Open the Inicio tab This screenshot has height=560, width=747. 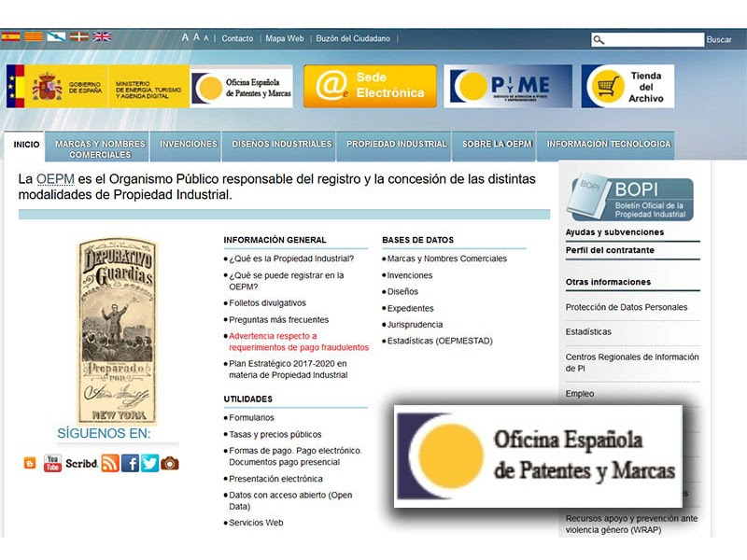tap(26, 145)
